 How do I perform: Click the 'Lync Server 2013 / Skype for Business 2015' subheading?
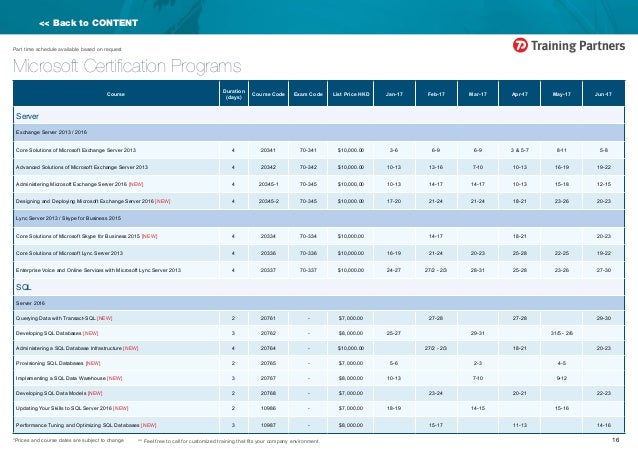(68, 218)
